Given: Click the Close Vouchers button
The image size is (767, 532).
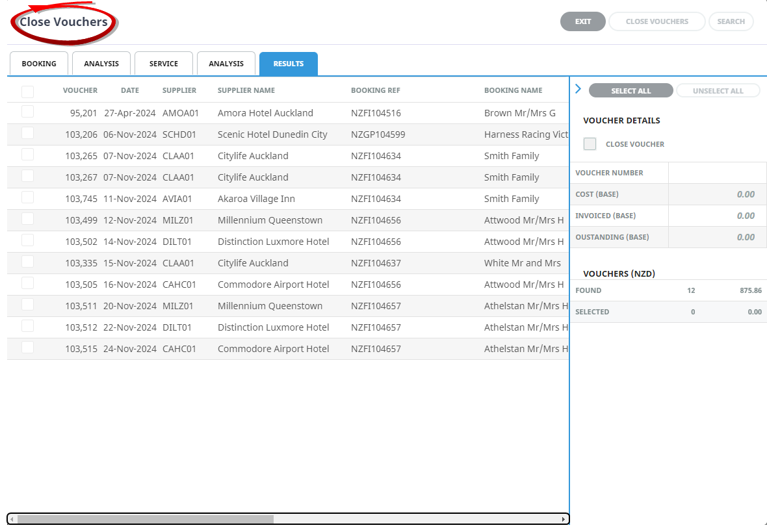Looking at the screenshot, I should pos(657,21).
